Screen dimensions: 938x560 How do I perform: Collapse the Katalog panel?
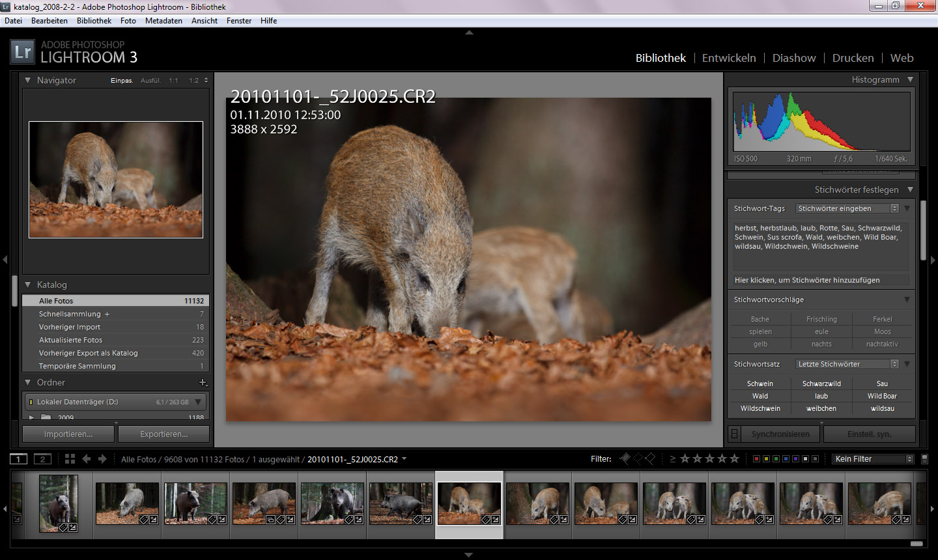tap(28, 285)
